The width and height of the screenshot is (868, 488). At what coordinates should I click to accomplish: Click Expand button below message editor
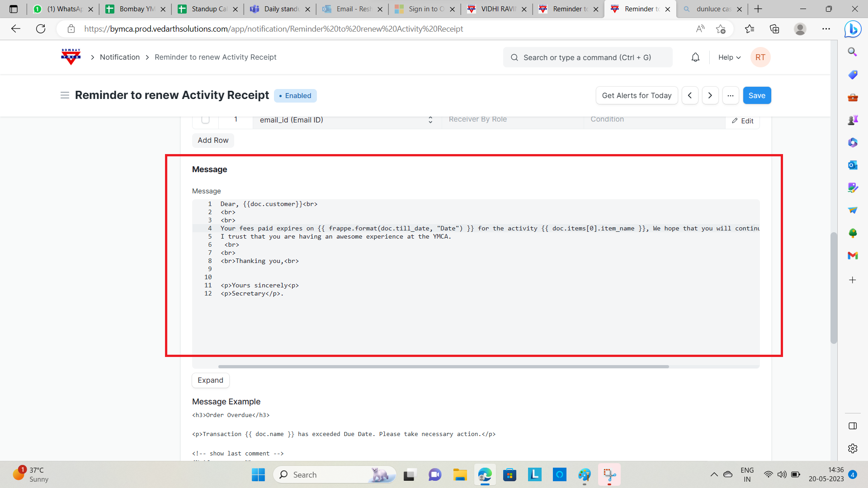point(210,380)
